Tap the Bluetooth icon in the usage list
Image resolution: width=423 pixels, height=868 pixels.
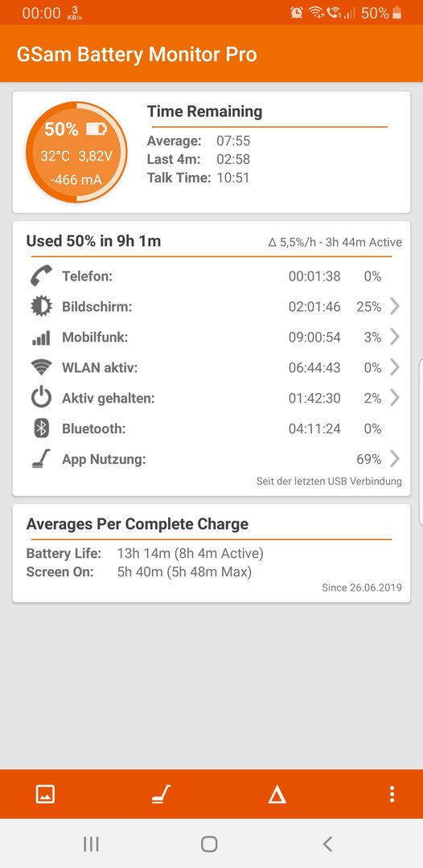click(42, 428)
